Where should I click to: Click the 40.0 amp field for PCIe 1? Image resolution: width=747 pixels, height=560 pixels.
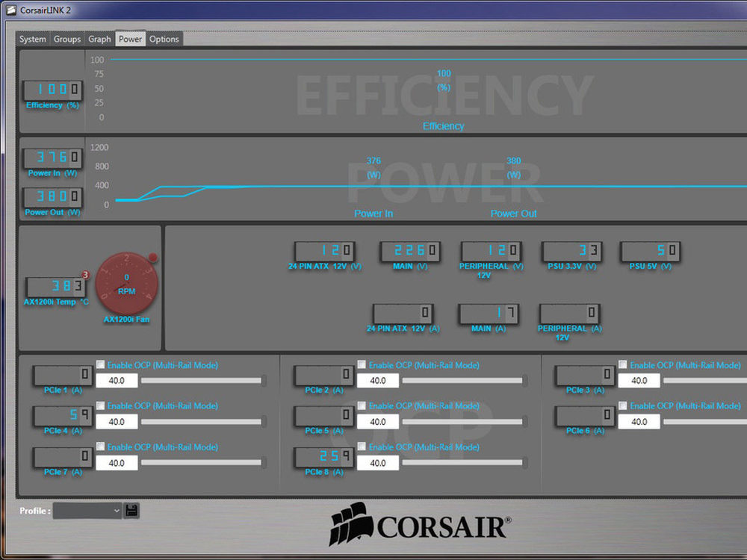[117, 381]
